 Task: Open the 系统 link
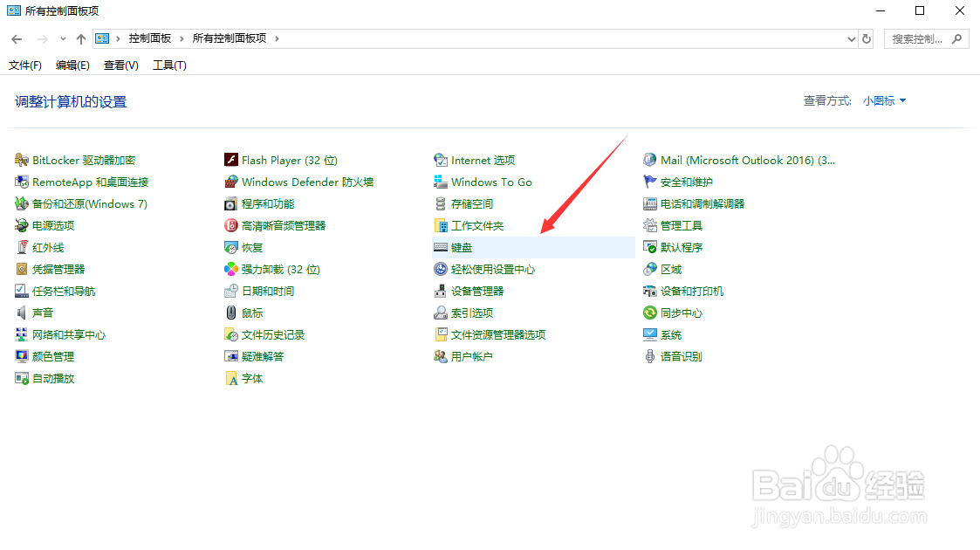pos(670,335)
